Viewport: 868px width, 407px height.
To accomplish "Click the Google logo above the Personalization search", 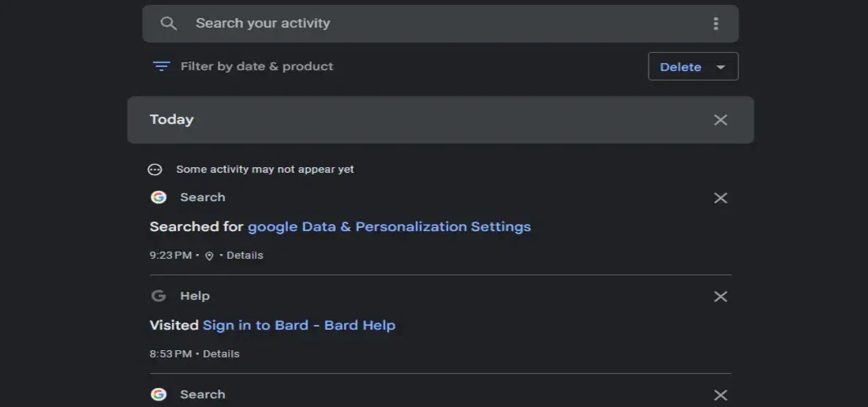I will pyautogui.click(x=159, y=197).
